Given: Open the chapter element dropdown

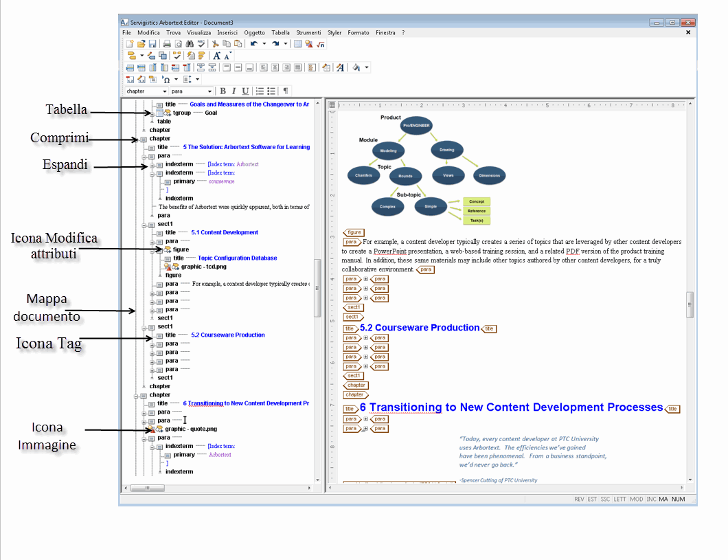Looking at the screenshot, I should (x=164, y=91).
